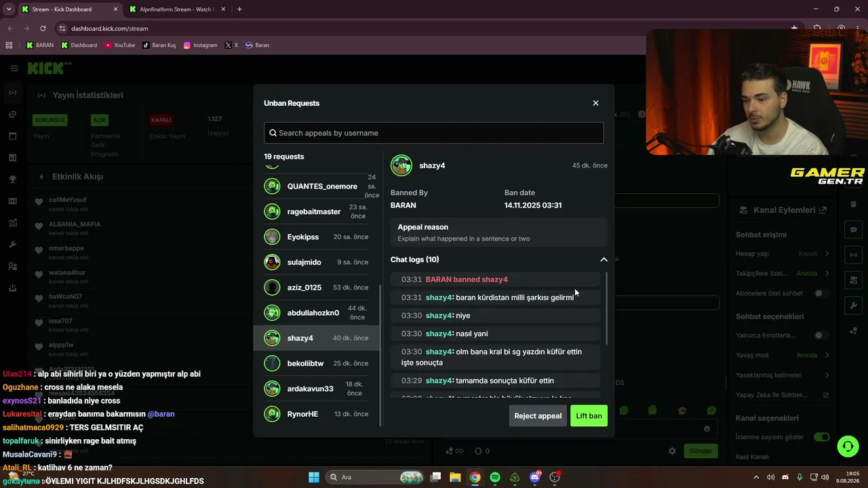This screenshot has width=868, height=488.
Task: Open Discord from the taskbar
Action: click(535, 477)
